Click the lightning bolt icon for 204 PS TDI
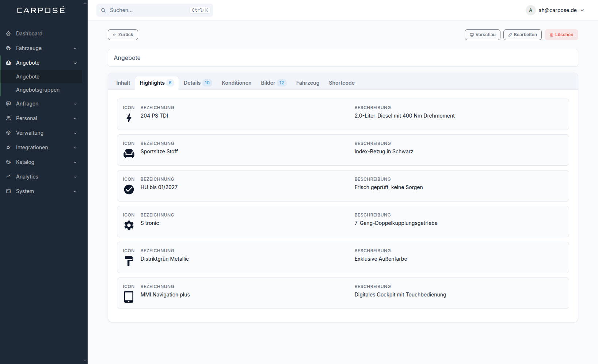598x364 pixels. coord(129,118)
